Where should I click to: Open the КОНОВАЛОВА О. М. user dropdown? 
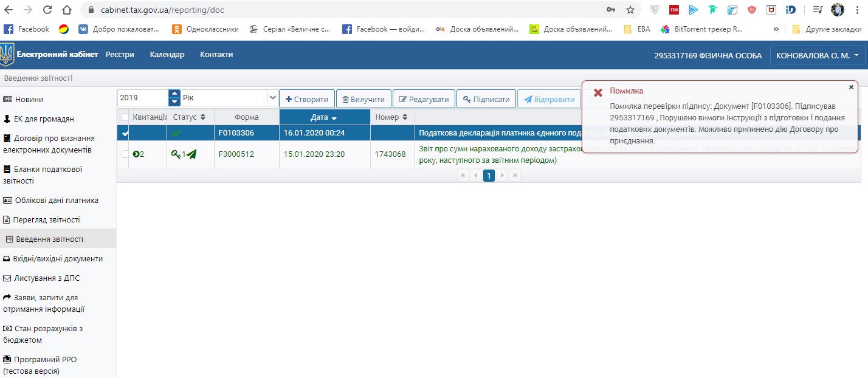click(x=816, y=55)
